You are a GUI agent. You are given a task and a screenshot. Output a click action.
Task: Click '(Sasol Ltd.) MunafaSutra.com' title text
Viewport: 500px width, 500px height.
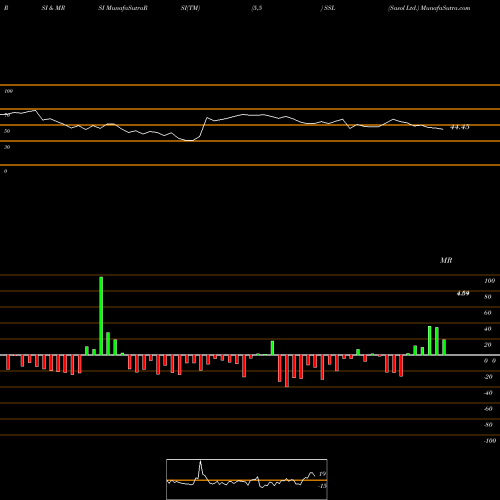coord(429,8)
